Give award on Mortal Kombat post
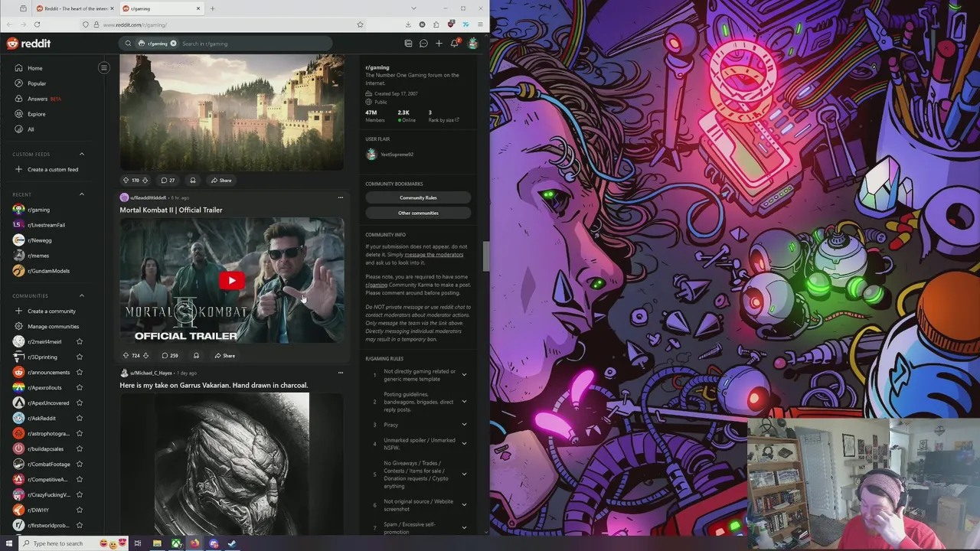Image resolution: width=980 pixels, height=551 pixels. pos(196,356)
